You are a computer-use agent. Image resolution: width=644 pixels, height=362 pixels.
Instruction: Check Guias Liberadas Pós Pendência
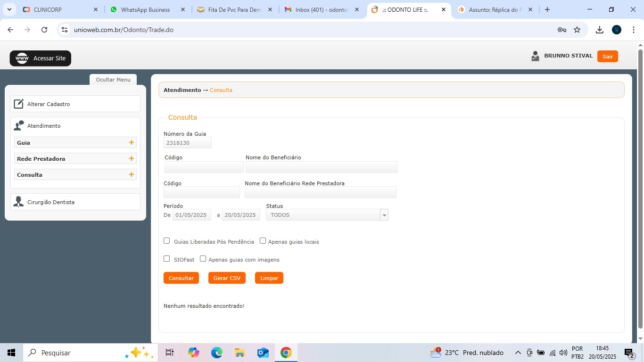166,241
